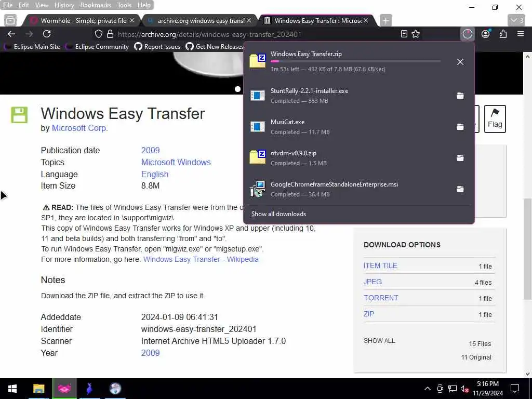The height and width of the screenshot is (399, 532).
Task: Download the JPEG files option
Action: click(373, 282)
